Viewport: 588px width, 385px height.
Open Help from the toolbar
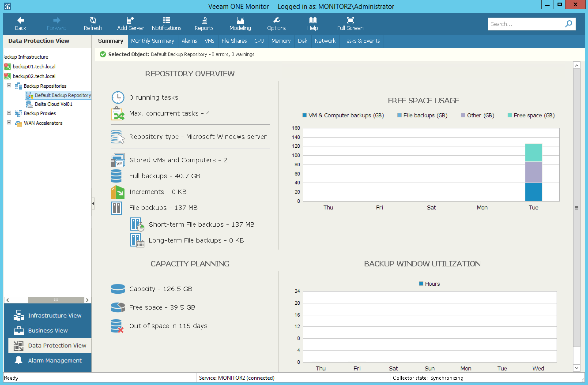point(313,24)
